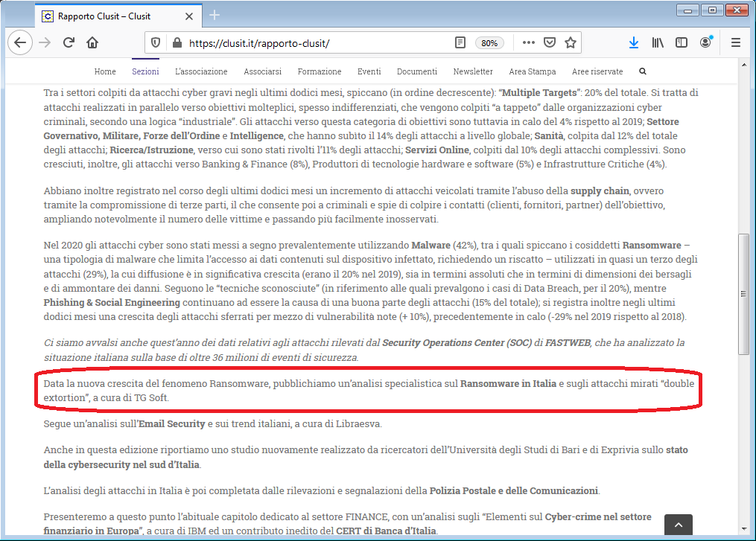This screenshot has width=756, height=541.
Task: Open the Firefox hamburger menu
Action: 736,43
